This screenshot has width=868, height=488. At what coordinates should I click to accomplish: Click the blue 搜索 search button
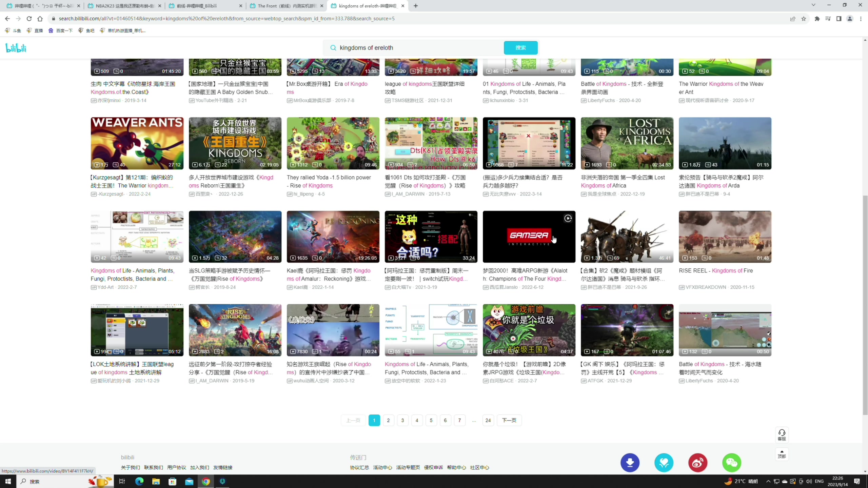[x=520, y=48]
